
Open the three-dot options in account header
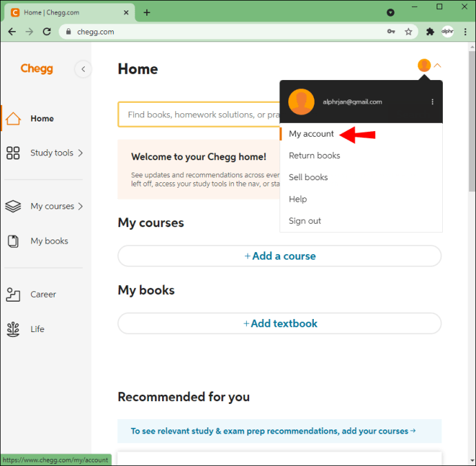[433, 101]
